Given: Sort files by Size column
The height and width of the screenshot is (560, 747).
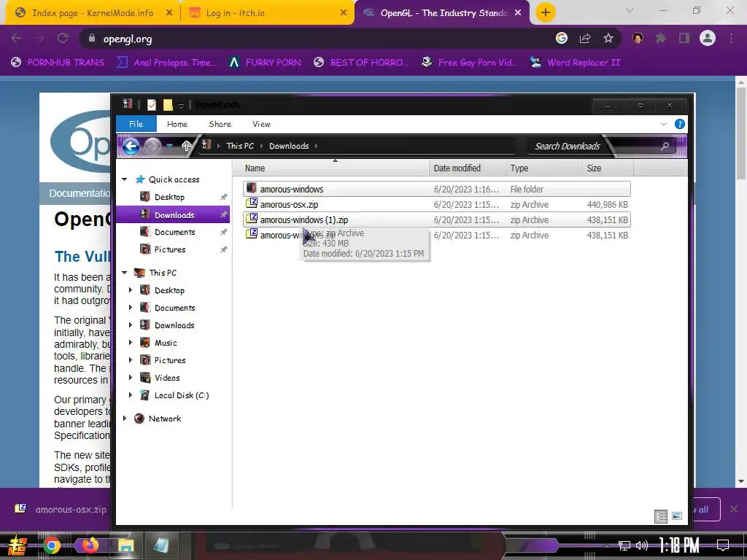Looking at the screenshot, I should tap(608, 168).
